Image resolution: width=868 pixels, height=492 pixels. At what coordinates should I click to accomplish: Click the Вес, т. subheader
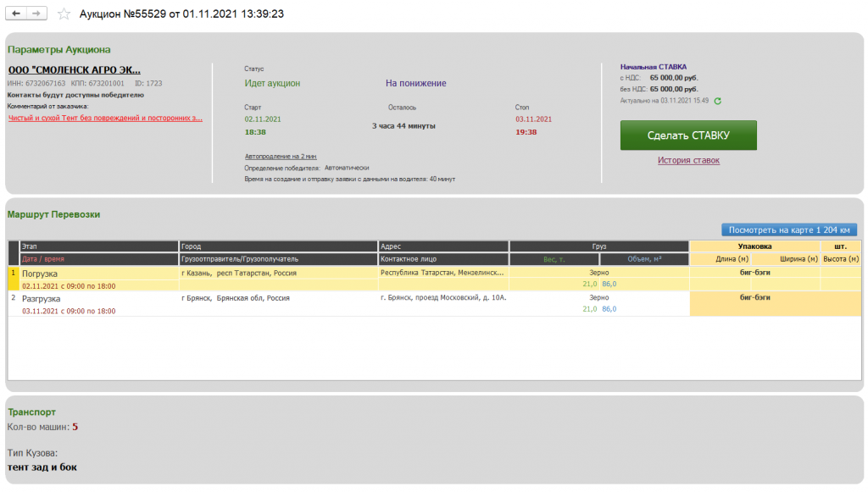(554, 259)
